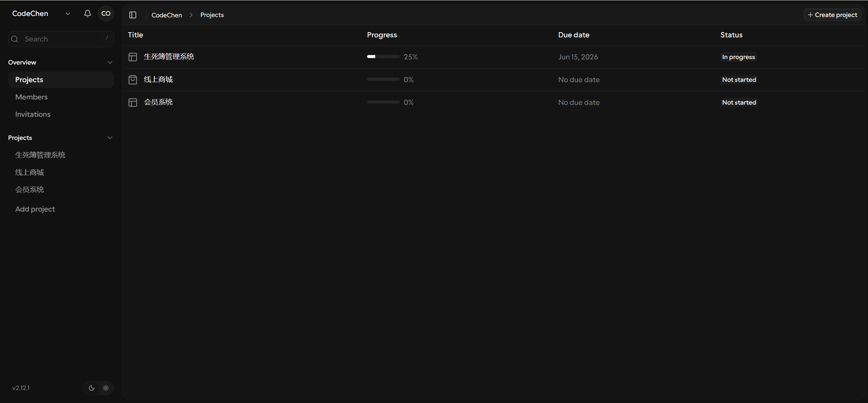The width and height of the screenshot is (868, 403).
Task: Click the Status column header
Action: (731, 35)
